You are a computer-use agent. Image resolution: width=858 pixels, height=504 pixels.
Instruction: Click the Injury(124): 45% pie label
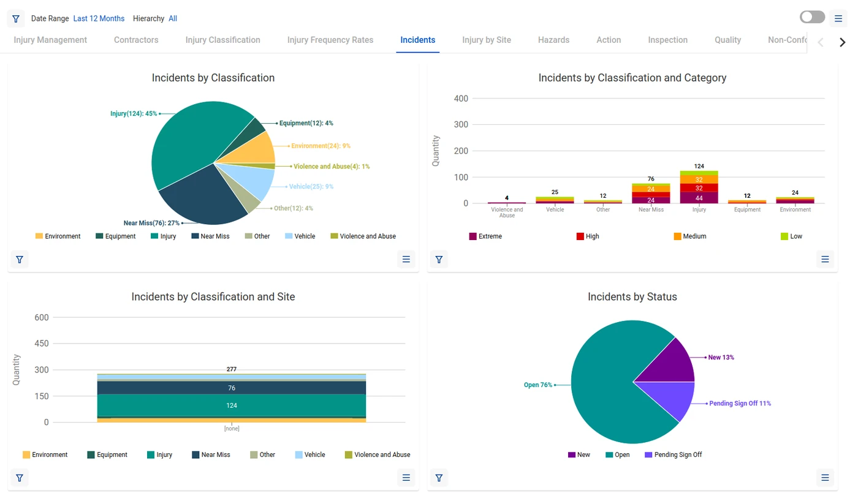coord(134,114)
